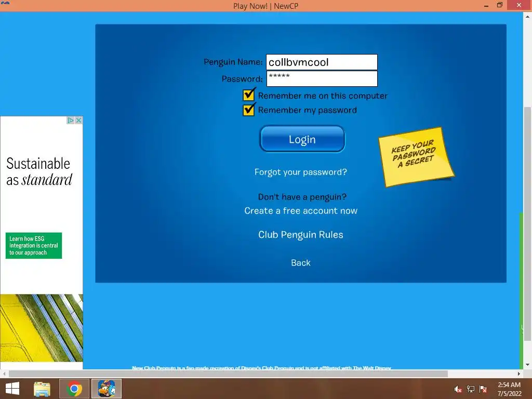Image resolution: width=532 pixels, height=399 pixels.
Task: Uncheck Remember me on this computer
Action: (249, 95)
